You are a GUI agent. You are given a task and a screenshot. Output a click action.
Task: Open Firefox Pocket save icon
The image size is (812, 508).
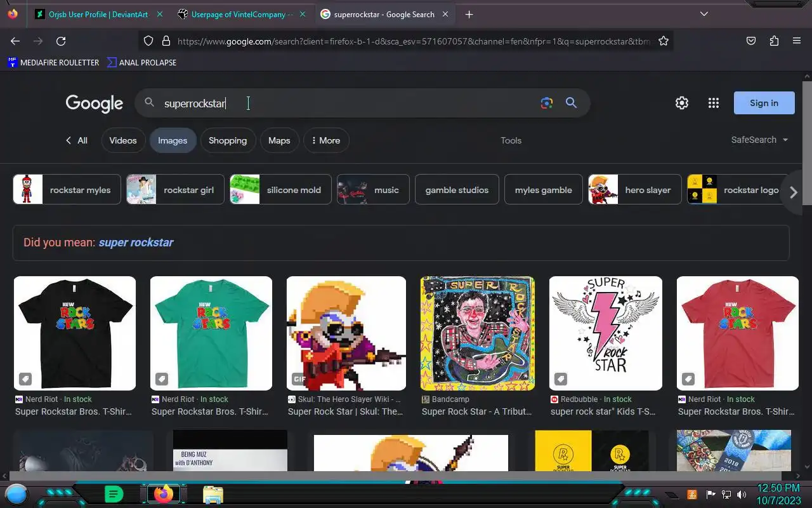(751, 41)
